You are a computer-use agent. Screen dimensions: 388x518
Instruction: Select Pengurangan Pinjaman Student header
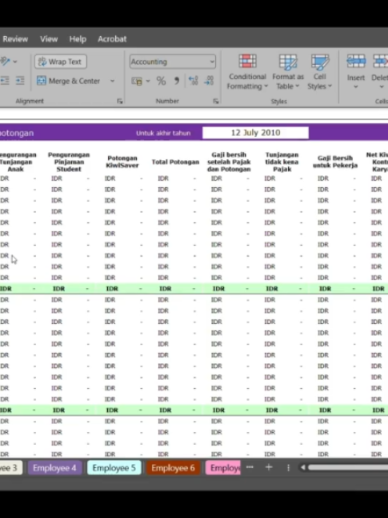69,162
